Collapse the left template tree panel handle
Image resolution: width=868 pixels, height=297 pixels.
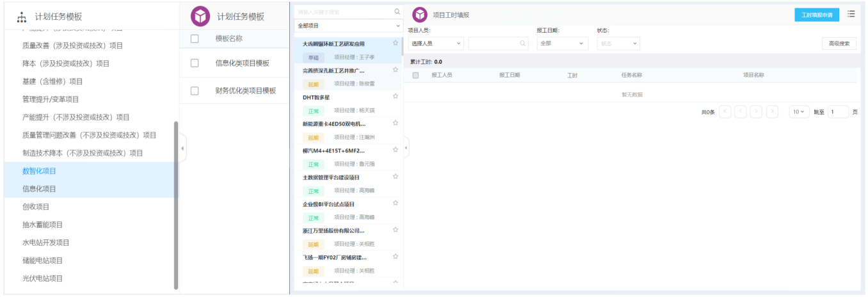[182, 148]
